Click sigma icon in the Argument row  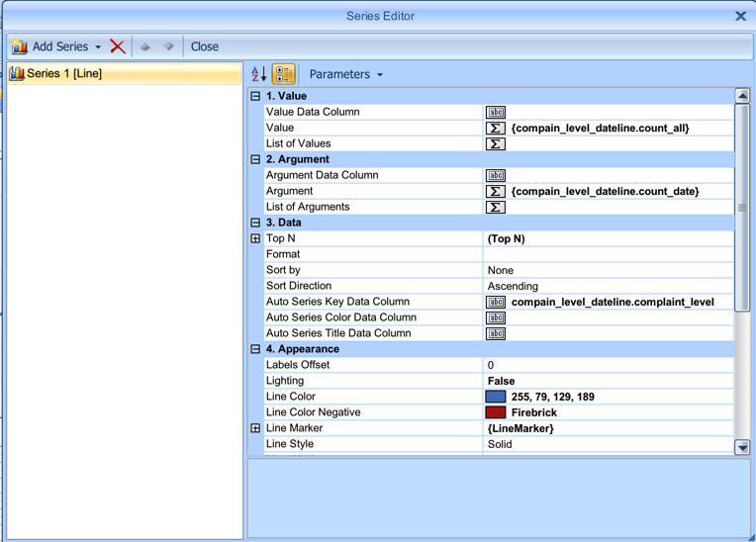point(496,191)
